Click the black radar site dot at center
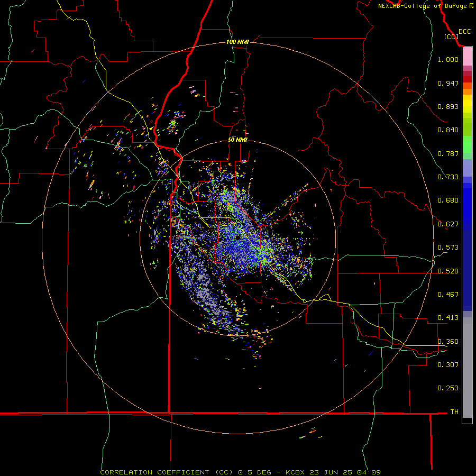This screenshot has width=476, height=476. [237, 238]
